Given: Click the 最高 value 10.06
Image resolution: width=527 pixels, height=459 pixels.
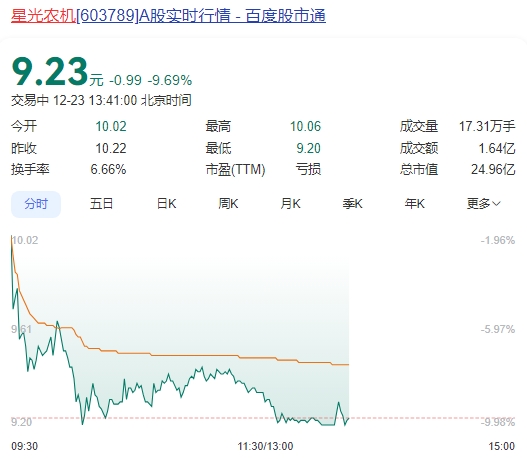Looking at the screenshot, I should [x=306, y=126].
